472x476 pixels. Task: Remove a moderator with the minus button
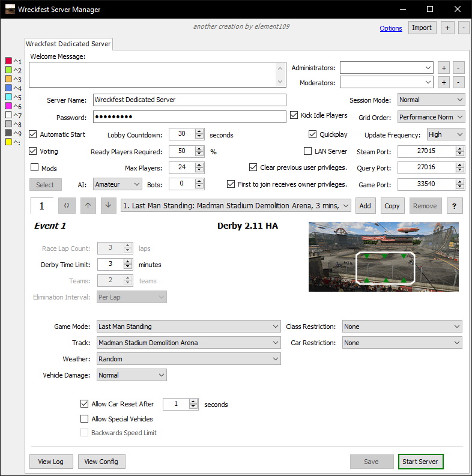point(459,82)
